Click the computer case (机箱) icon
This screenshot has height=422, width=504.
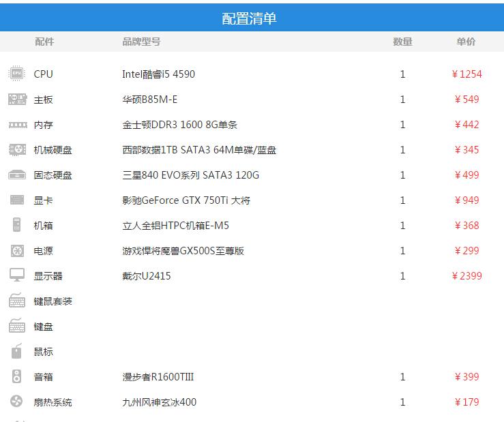(x=17, y=225)
